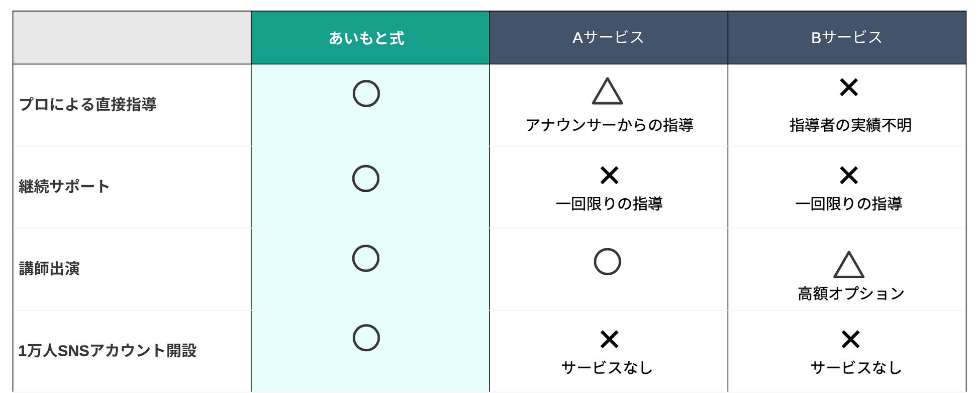Click the triangle icon above アナウンサーからの指導
This screenshot has height=393, width=980.
(x=608, y=91)
